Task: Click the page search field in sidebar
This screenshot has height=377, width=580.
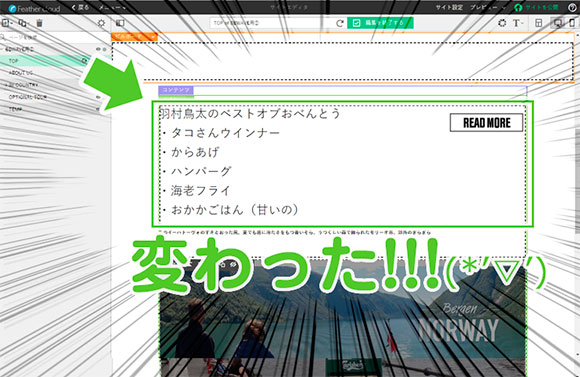Action: coord(55,37)
